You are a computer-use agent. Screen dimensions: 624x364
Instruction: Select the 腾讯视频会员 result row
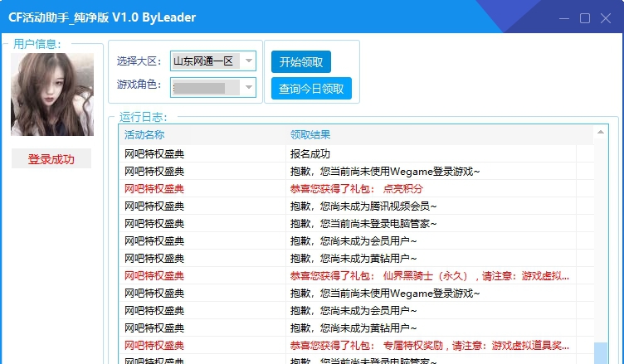click(x=357, y=206)
